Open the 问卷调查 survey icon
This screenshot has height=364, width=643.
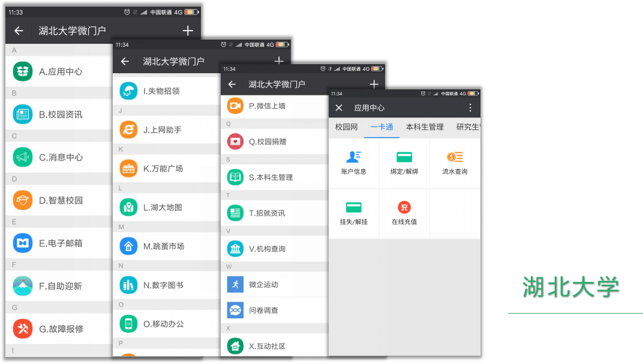(235, 310)
